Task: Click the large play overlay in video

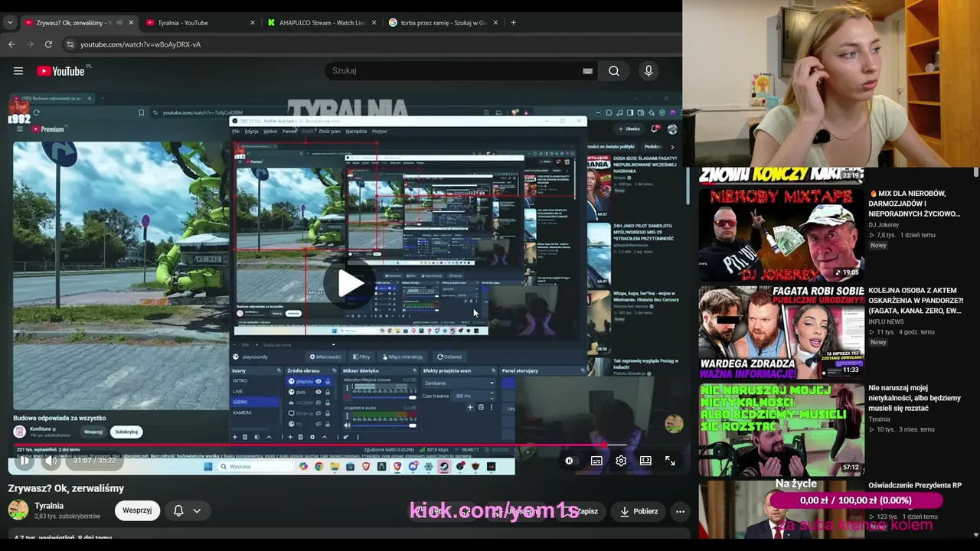Action: click(348, 283)
